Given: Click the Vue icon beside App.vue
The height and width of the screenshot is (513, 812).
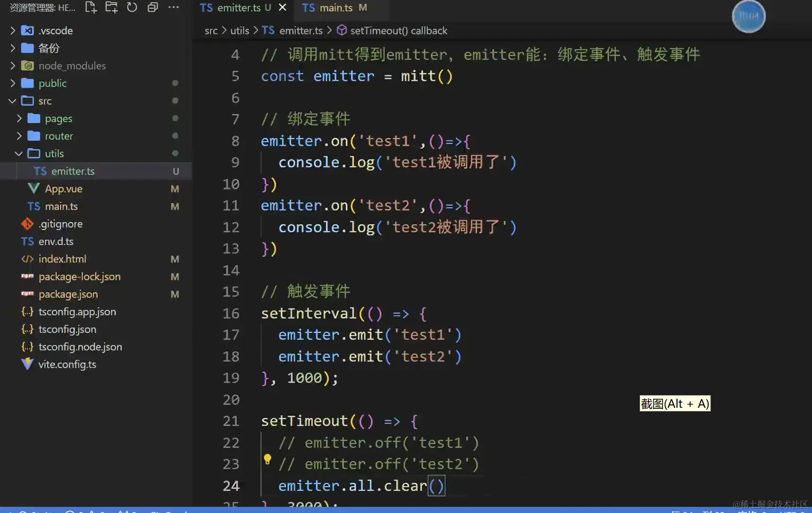Looking at the screenshot, I should tap(34, 189).
